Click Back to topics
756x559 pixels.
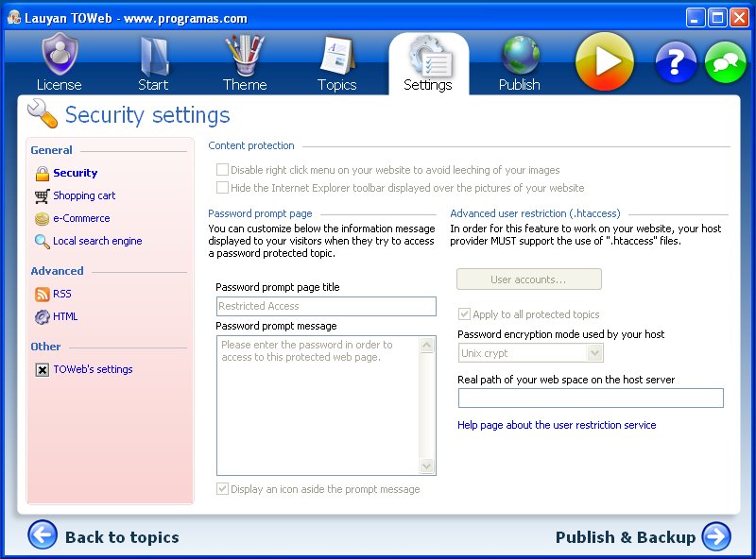pyautogui.click(x=122, y=537)
